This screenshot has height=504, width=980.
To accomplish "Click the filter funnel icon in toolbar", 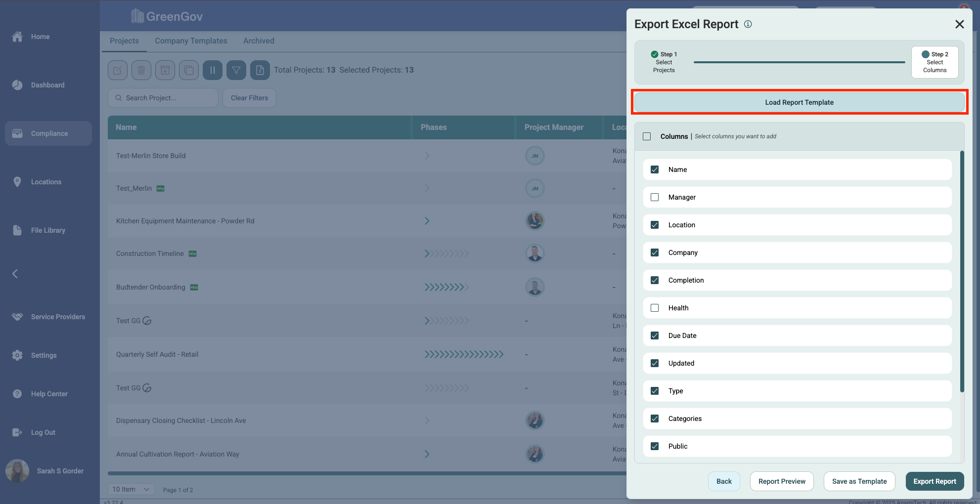I will [236, 70].
